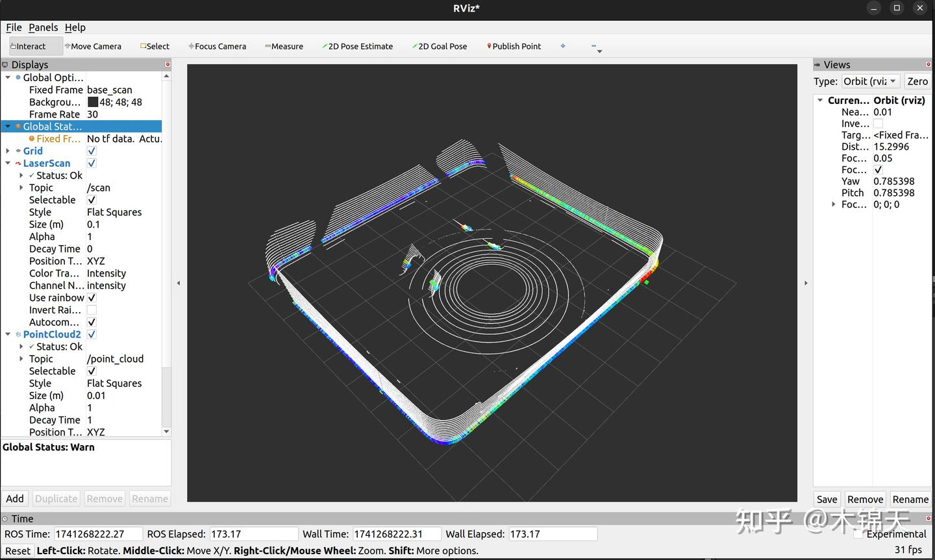Select the 2D Pose Estimate tool
935x560 pixels.
[357, 46]
